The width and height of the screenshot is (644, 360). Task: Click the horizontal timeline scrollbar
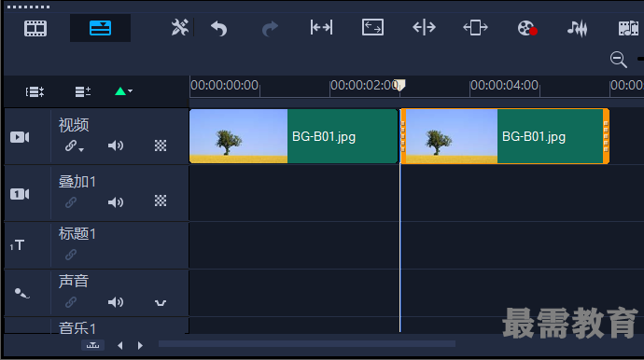[307, 344]
